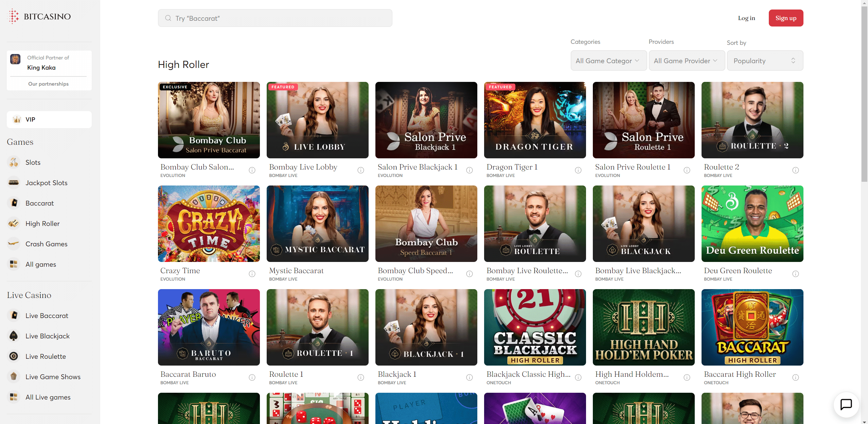Viewport: 868px width, 424px height.
Task: Click the All games grid icon
Action: 14,264
